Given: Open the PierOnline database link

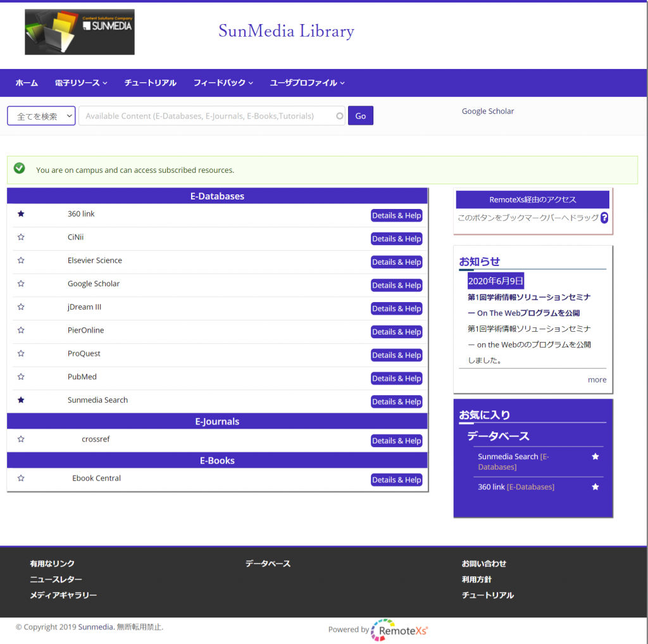Looking at the screenshot, I should coord(85,330).
